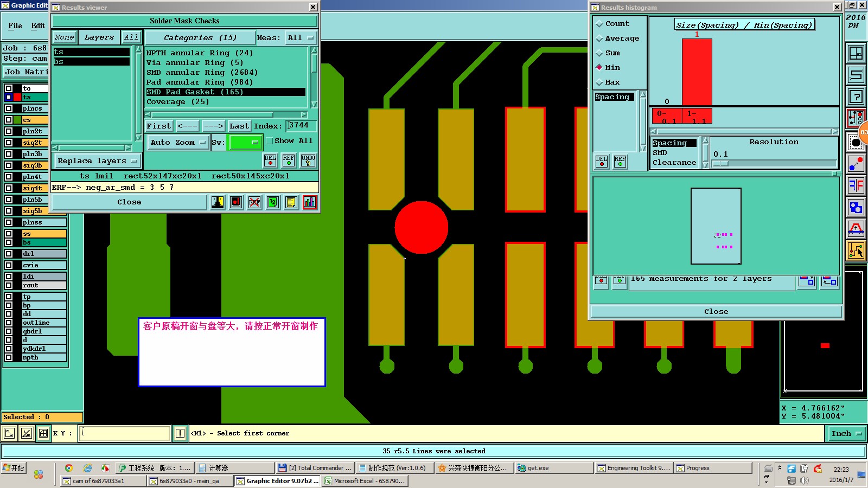Click the DEL icon in Results viewer
Viewport: 868px width, 488px height.
point(270,160)
